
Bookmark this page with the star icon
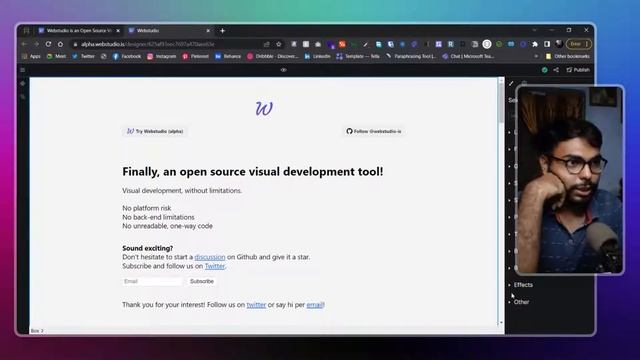coord(279,44)
